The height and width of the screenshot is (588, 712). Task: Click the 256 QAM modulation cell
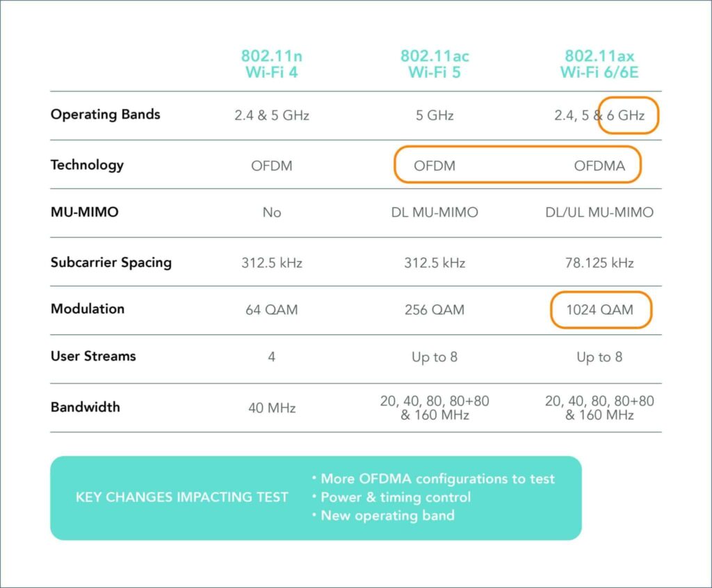(x=435, y=310)
